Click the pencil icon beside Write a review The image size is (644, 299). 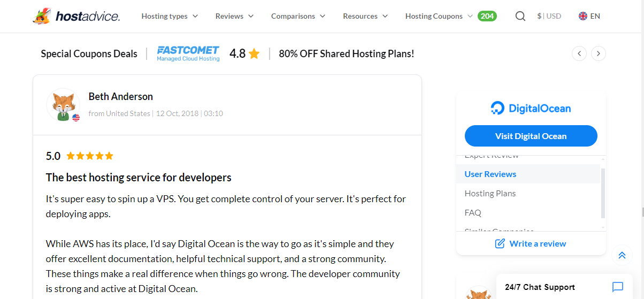point(500,243)
